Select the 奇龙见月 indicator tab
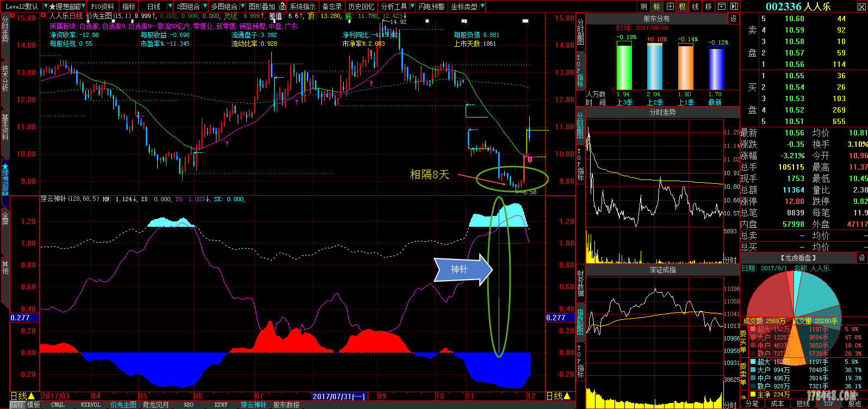The width and height of the screenshot is (868, 409). coord(156,405)
